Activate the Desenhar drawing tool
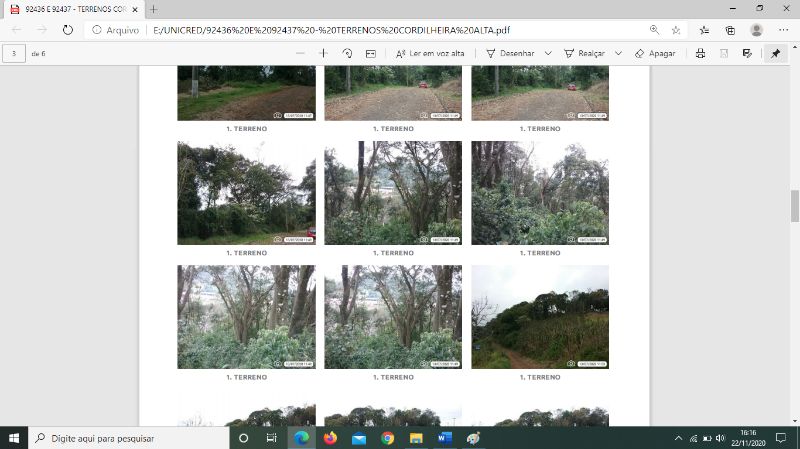This screenshot has width=800, height=449. click(510, 53)
